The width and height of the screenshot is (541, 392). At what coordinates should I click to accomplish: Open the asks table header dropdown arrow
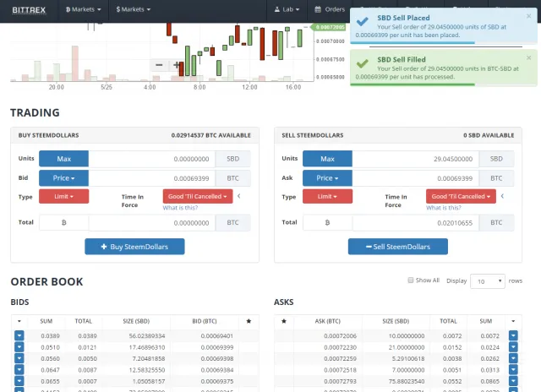click(513, 321)
